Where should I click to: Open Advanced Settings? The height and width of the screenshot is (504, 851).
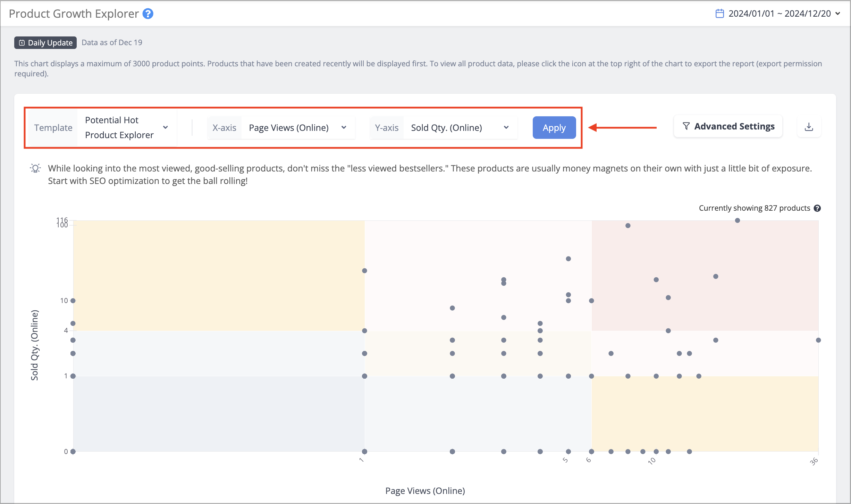point(728,126)
